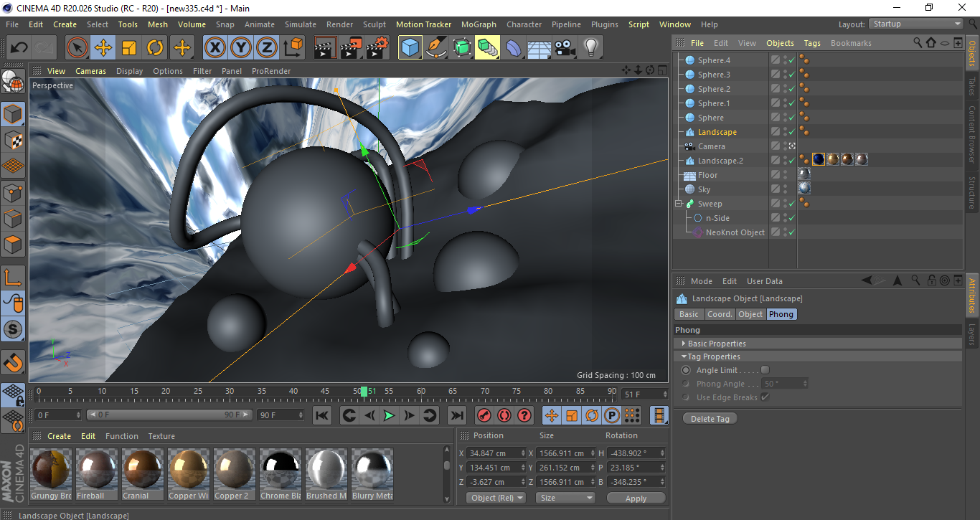
Task: Toggle Position parameter keyframing button
Action: pos(552,415)
